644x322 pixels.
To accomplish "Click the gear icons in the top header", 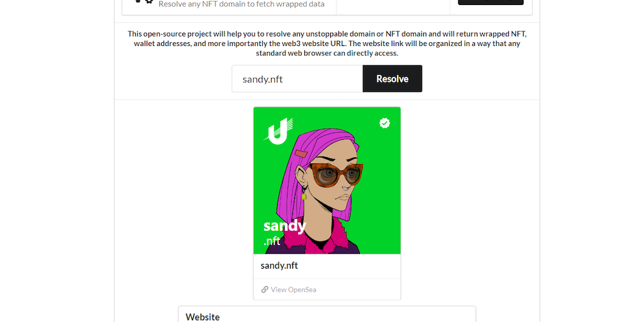I will point(145,1).
